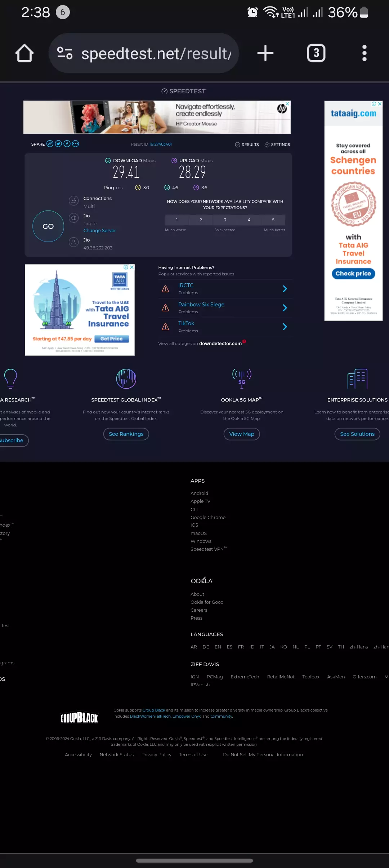Open the PCMag link
This screenshot has height=868, width=389.
(x=215, y=677)
